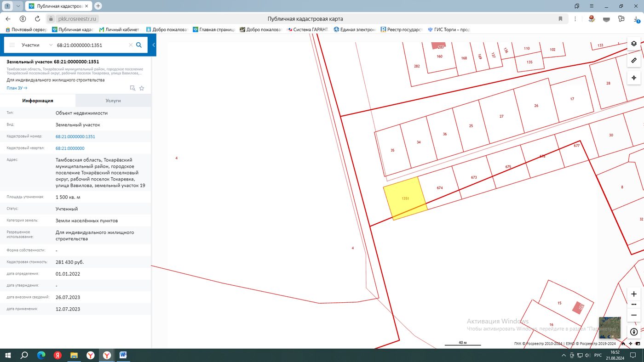The width and height of the screenshot is (644, 362).
Task: Click parcel 674 on the map
Action: pyautogui.click(x=439, y=187)
